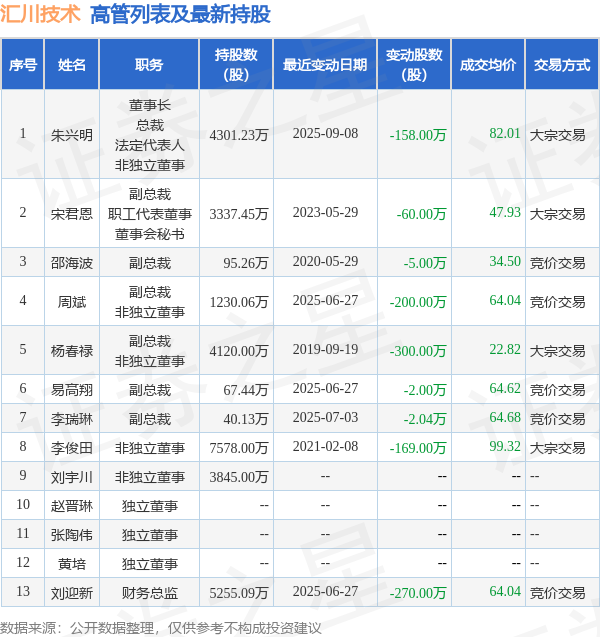Image resolution: width=600 pixels, height=637 pixels.
Task: Click the name 周斌
Action: 71,302
